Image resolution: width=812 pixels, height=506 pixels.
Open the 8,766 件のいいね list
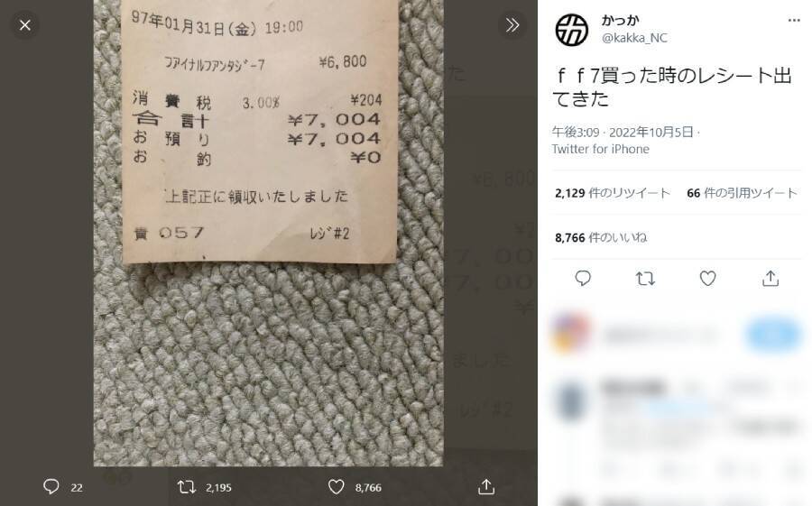coord(601,238)
